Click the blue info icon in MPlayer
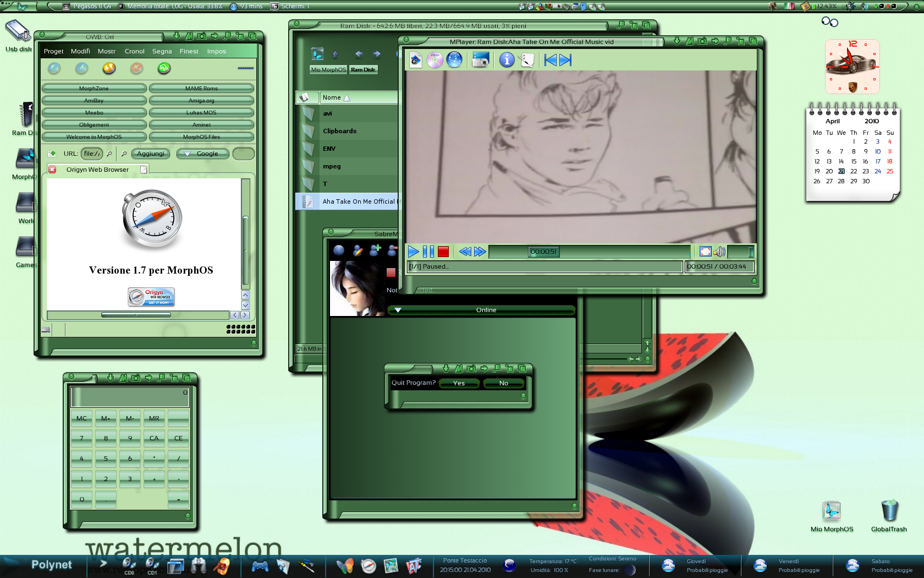 507,60
